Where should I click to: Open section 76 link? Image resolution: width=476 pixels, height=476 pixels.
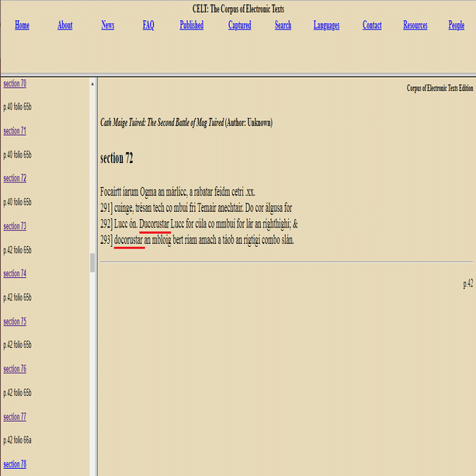(15, 369)
